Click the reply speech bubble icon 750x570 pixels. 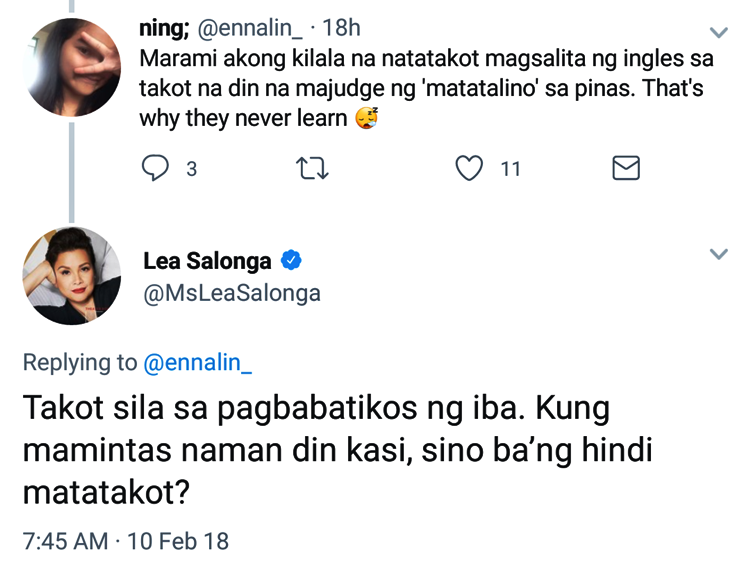point(155,168)
